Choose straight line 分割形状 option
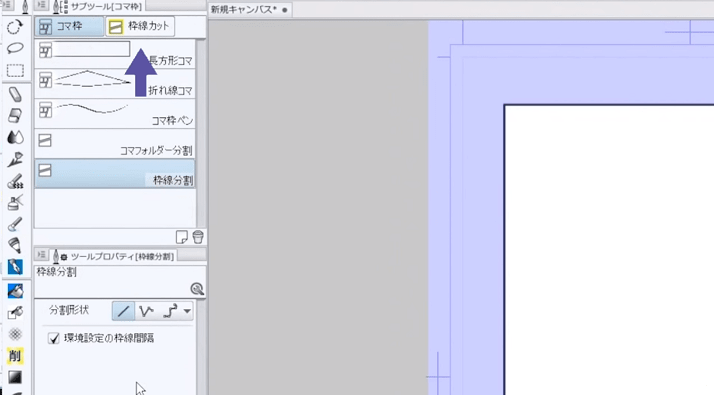The height and width of the screenshot is (395, 714). point(123,311)
